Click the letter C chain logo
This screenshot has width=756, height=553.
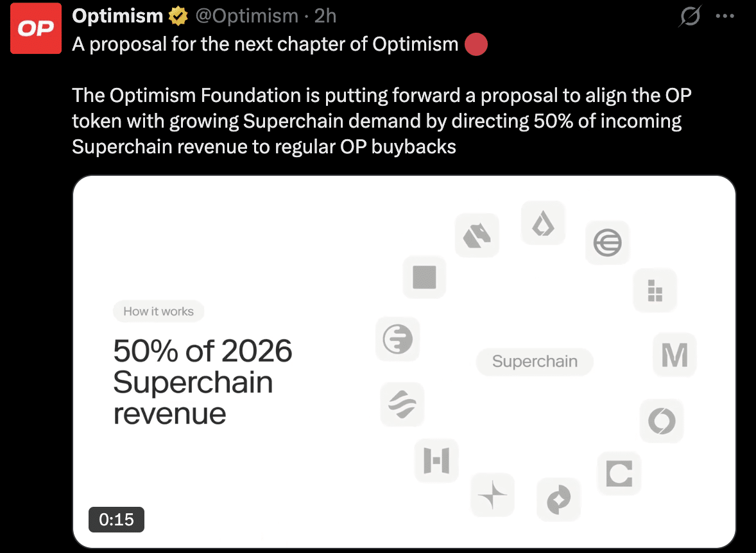619,473
